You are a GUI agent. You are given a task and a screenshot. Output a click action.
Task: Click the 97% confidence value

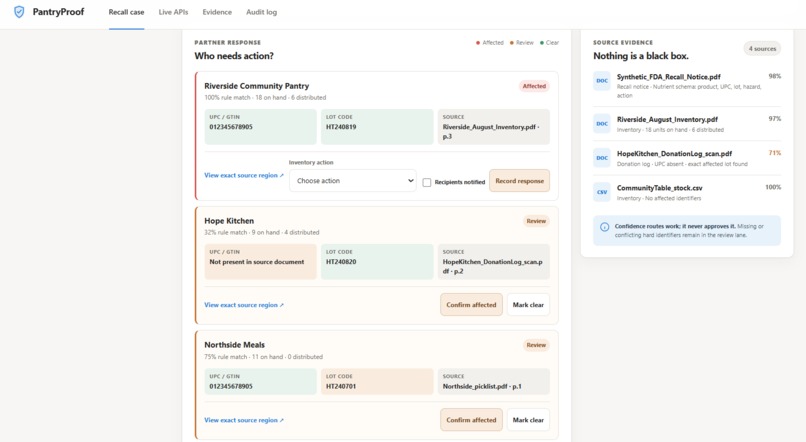(775, 119)
